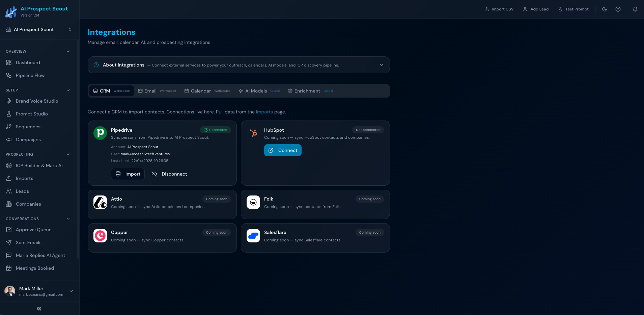Click the Pipeline Flow icon in sidebar
This screenshot has height=315, width=644.
click(x=8, y=75)
